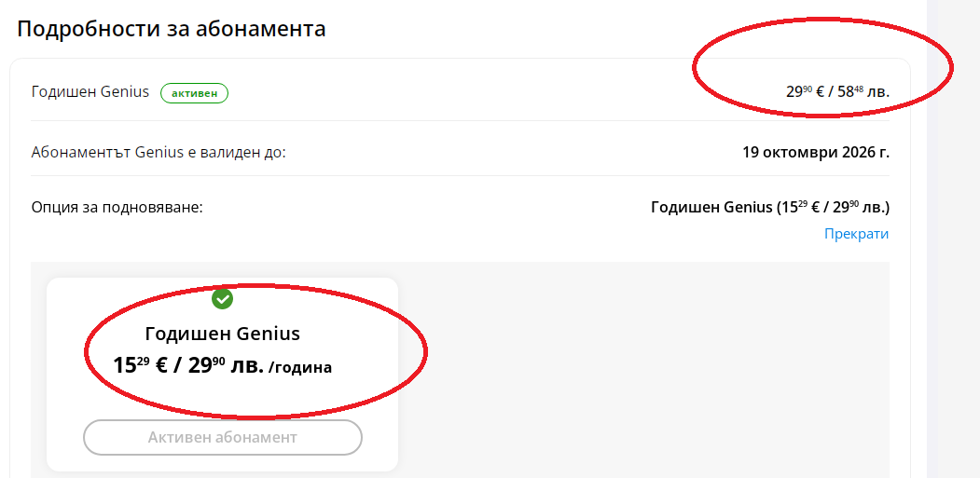Select the 'Годишен Genius' plan card title
This screenshot has width=980, height=478.
[x=223, y=334]
